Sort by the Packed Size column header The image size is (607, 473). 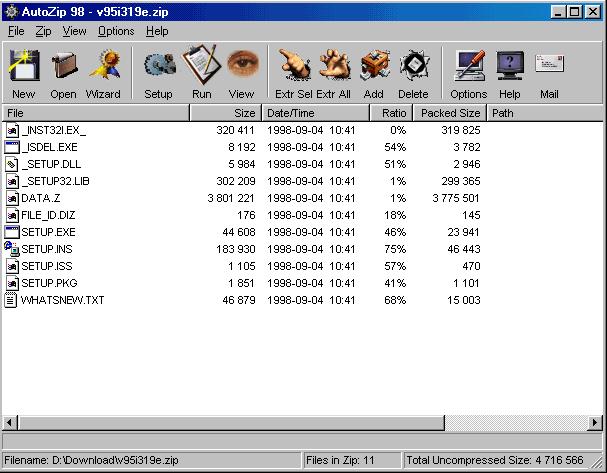pos(450,113)
